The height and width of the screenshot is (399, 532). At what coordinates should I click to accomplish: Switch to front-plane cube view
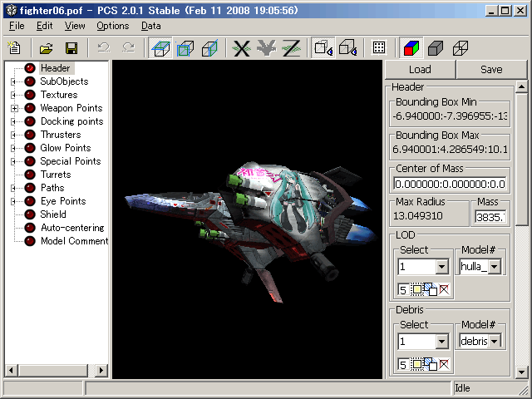(x=185, y=48)
